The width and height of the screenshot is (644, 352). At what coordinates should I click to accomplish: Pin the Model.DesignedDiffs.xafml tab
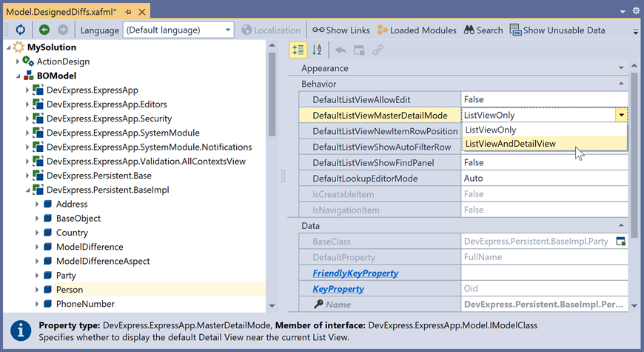[128, 12]
